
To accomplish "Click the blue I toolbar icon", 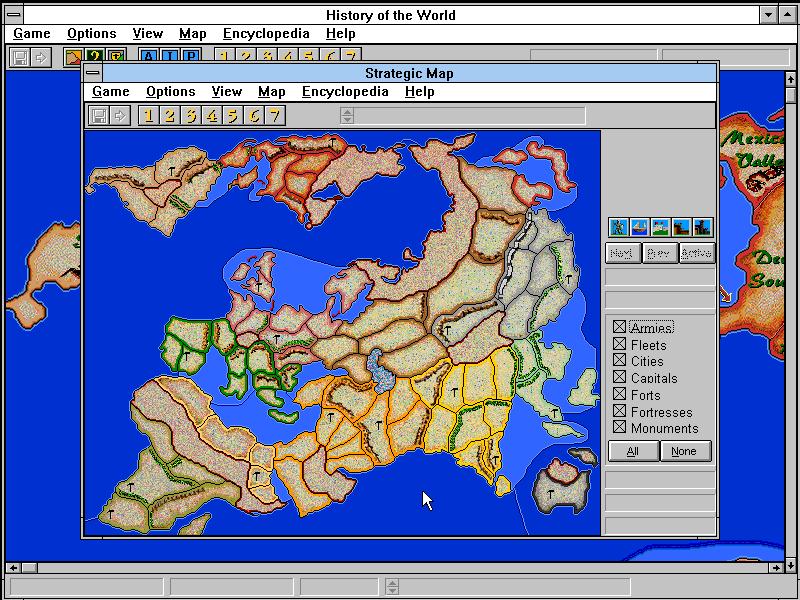I will [x=169, y=55].
